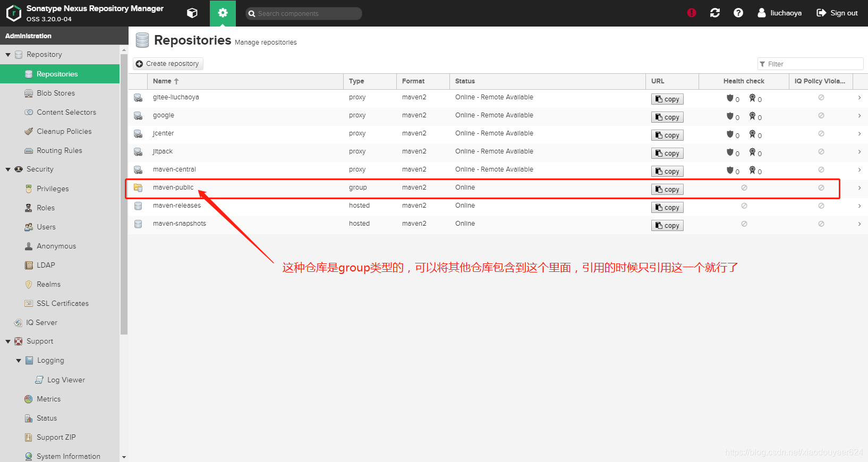Viewport: 868px width, 462px height.
Task: Open the Administration gear icon
Action: click(x=223, y=13)
